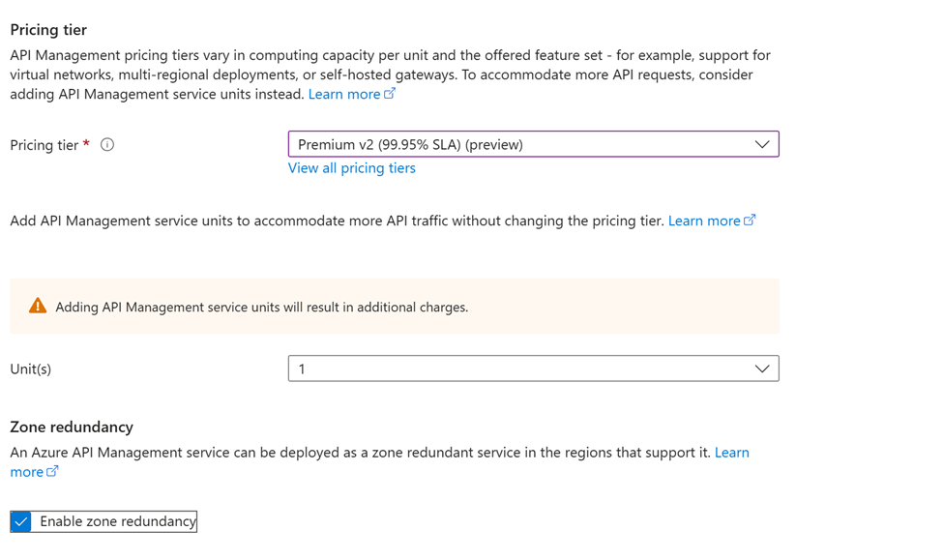This screenshot has height=560, width=943.
Task: Click external-link icon after pricing tiers Learn more
Action: click(x=390, y=94)
